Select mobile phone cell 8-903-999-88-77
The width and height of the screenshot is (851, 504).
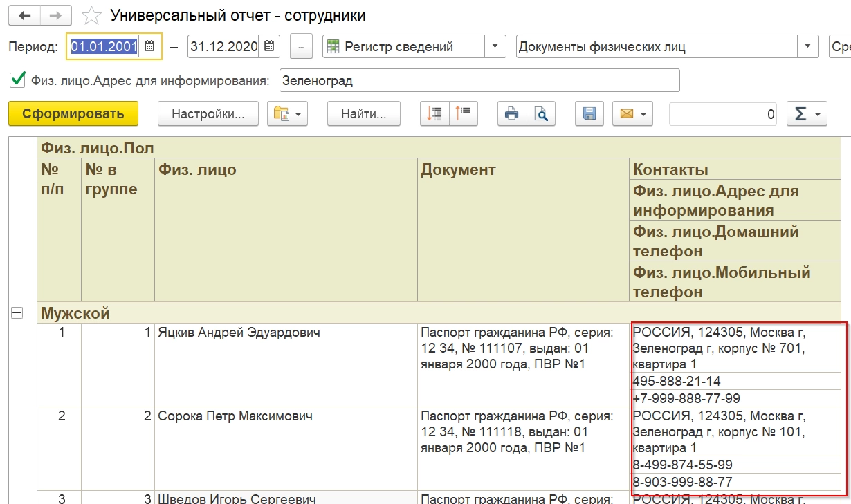click(735, 482)
